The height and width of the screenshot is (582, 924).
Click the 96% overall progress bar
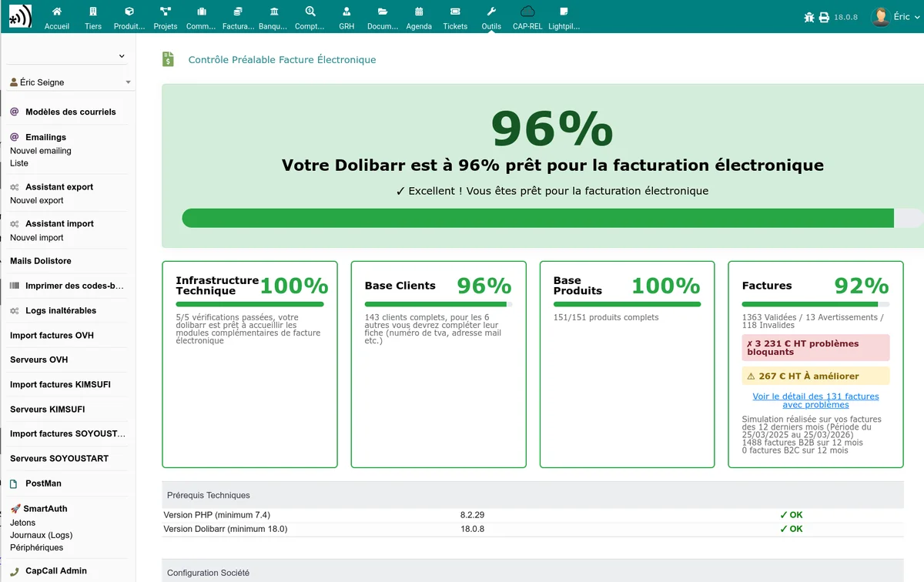(552, 218)
